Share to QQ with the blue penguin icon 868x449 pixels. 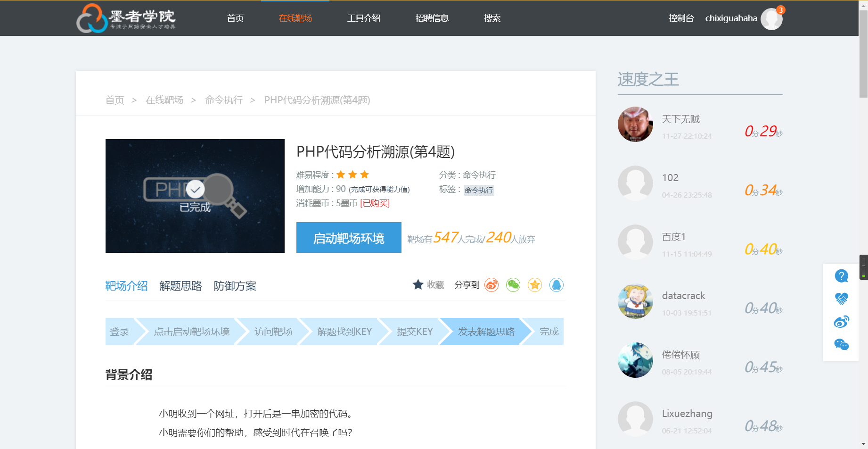(556, 285)
